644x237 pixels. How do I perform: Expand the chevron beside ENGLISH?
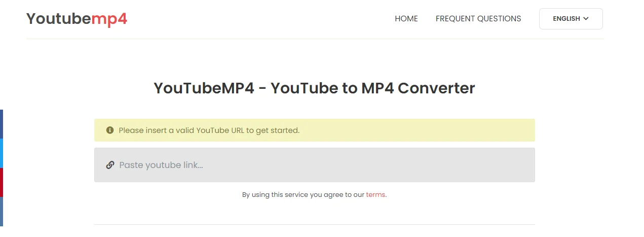point(586,19)
